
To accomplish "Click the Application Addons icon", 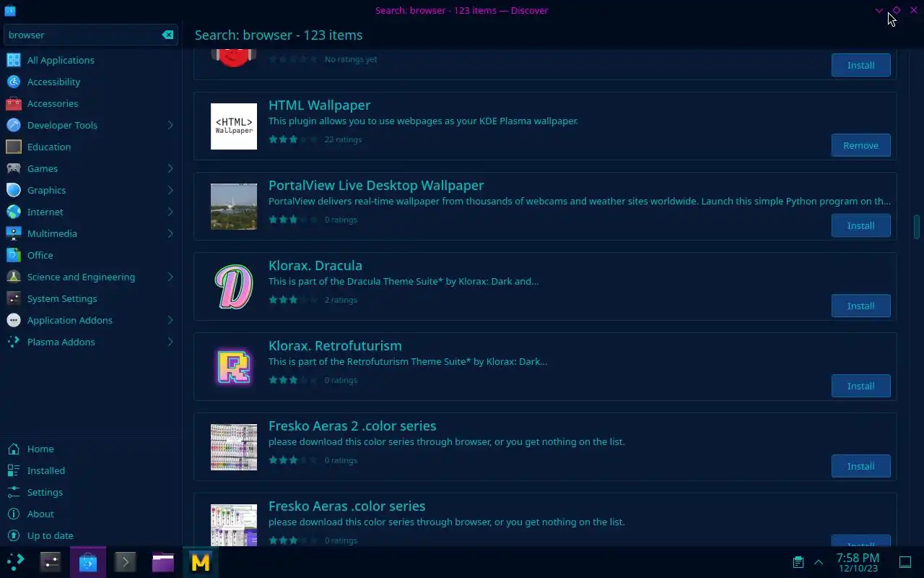I will pos(14,320).
